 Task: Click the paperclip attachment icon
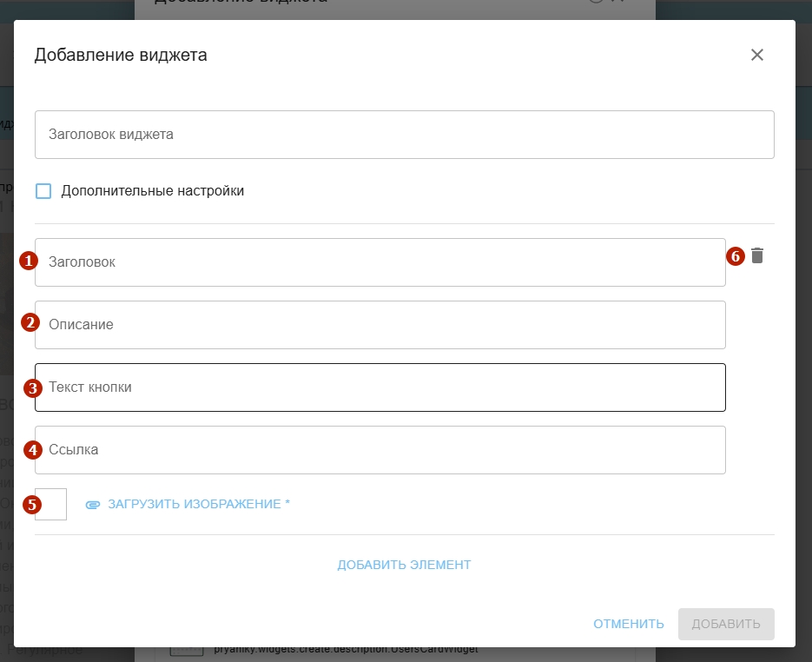coord(93,504)
